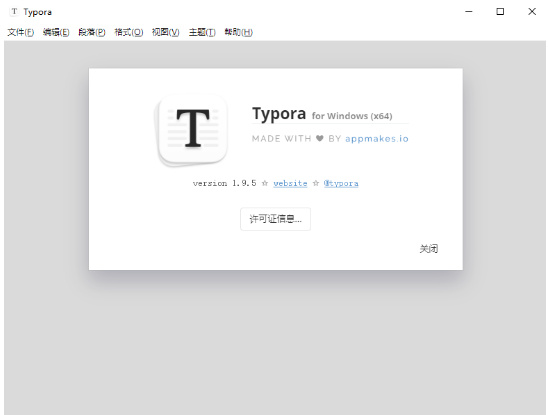
Task: Open the 主题(T) menu
Action: (x=202, y=33)
